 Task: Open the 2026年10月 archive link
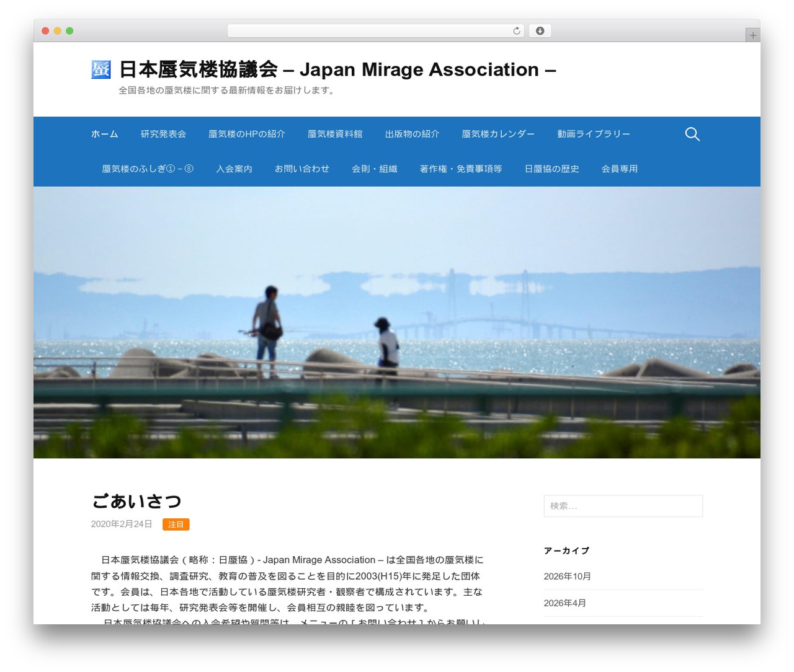568,577
